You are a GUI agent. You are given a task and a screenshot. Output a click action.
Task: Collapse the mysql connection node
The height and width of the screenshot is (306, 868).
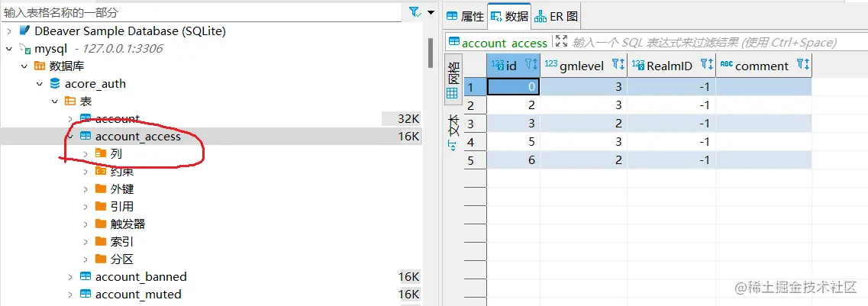click(x=9, y=49)
